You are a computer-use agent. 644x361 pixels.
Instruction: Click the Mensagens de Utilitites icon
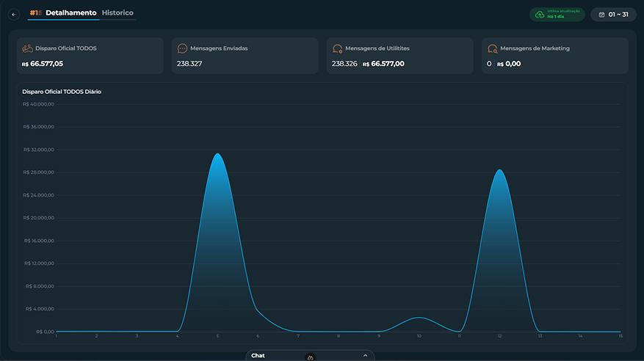click(x=337, y=49)
